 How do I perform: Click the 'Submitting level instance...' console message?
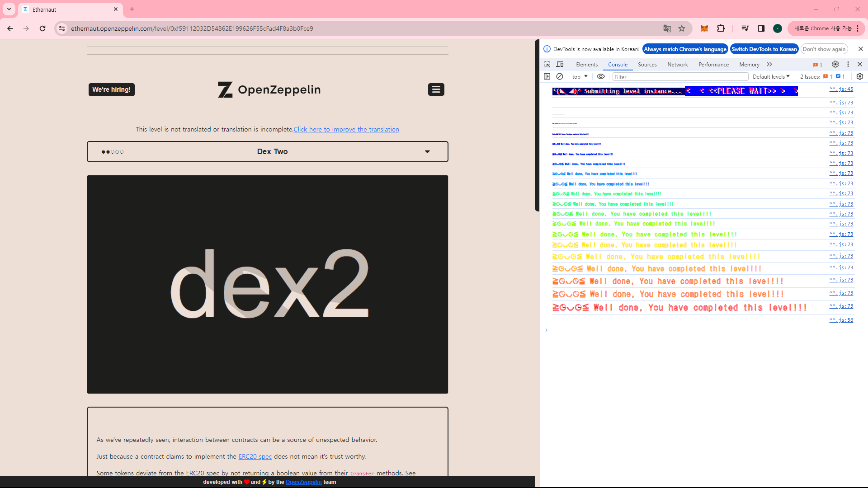click(675, 91)
